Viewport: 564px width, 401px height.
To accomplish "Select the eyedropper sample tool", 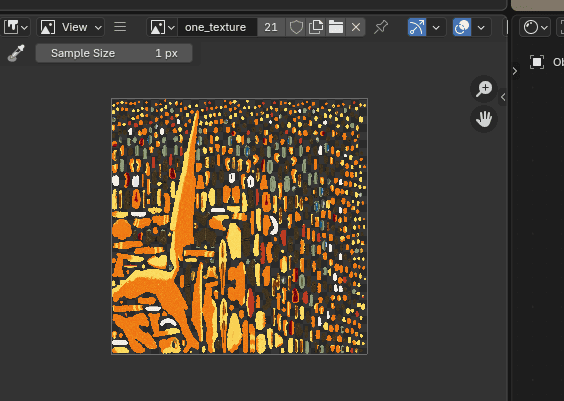I will click(x=16, y=53).
